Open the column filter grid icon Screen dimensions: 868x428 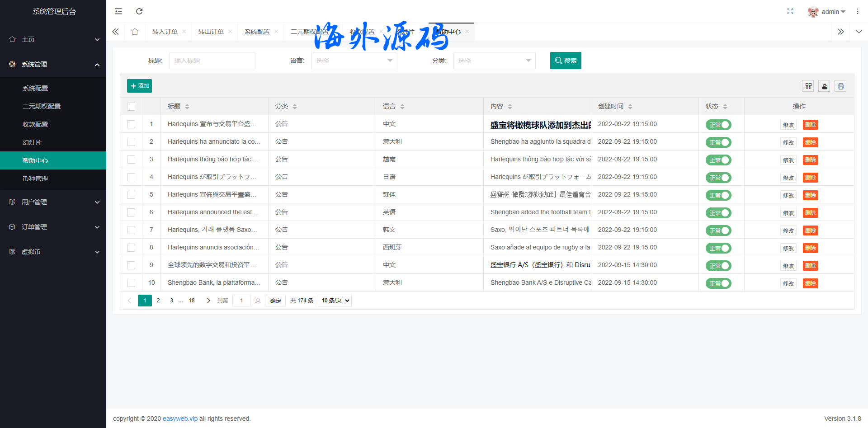[x=808, y=86]
